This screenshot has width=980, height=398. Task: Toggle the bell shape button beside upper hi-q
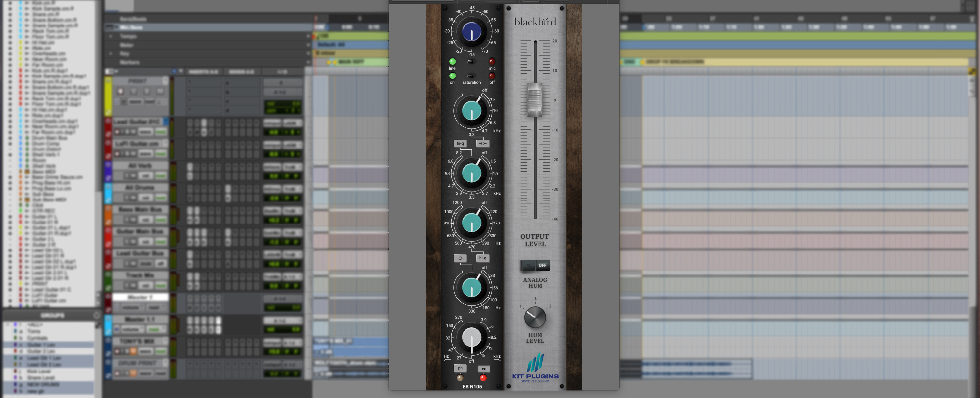[483, 143]
